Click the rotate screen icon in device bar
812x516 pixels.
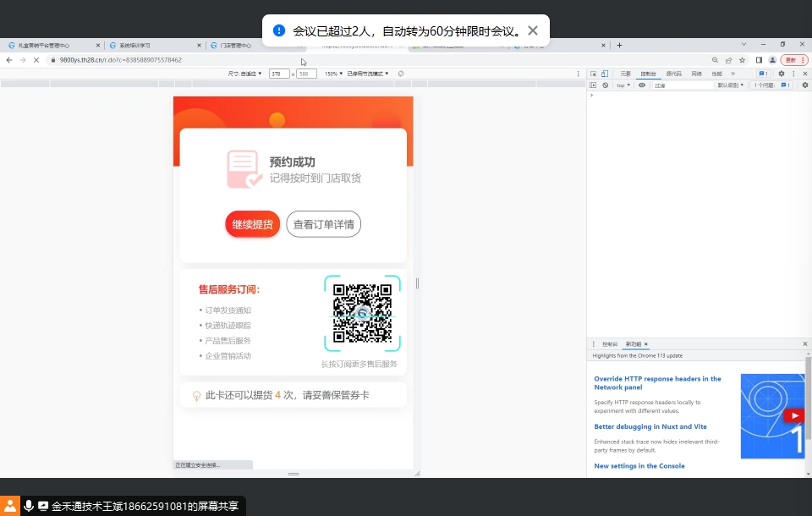(400, 74)
